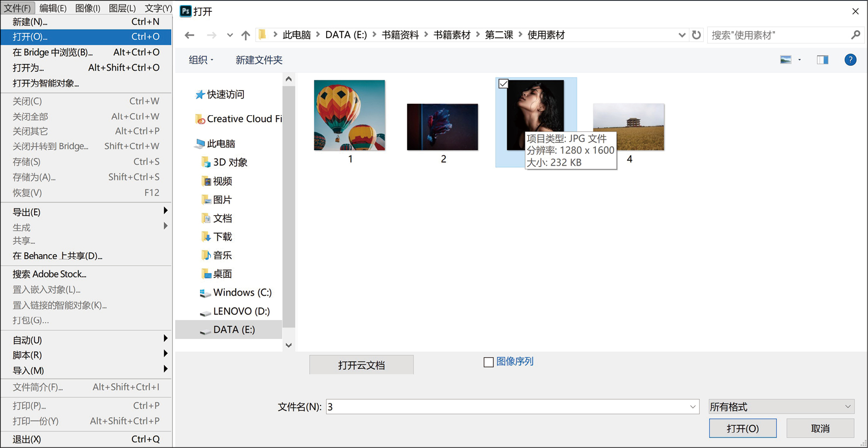
Task: Navigate to 书籍资料 in the breadcrumb
Action: pos(400,35)
